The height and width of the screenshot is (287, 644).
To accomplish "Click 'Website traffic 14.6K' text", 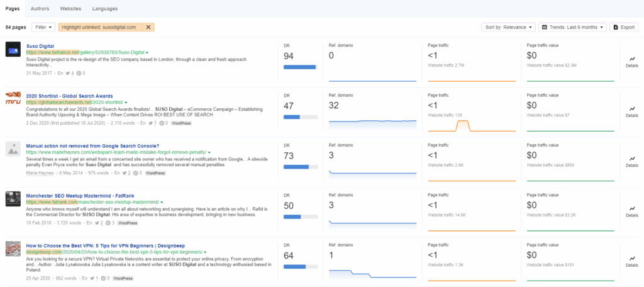I will pyautogui.click(x=447, y=215).
